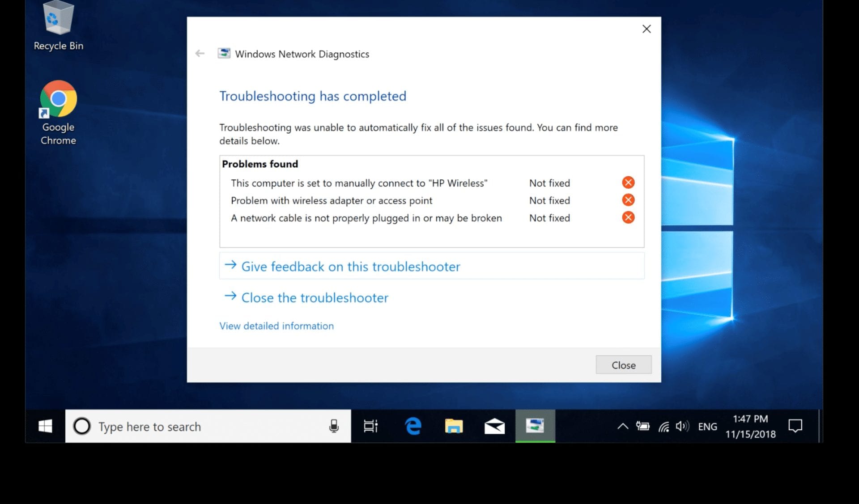Close the troubleshooter dialog

click(624, 365)
